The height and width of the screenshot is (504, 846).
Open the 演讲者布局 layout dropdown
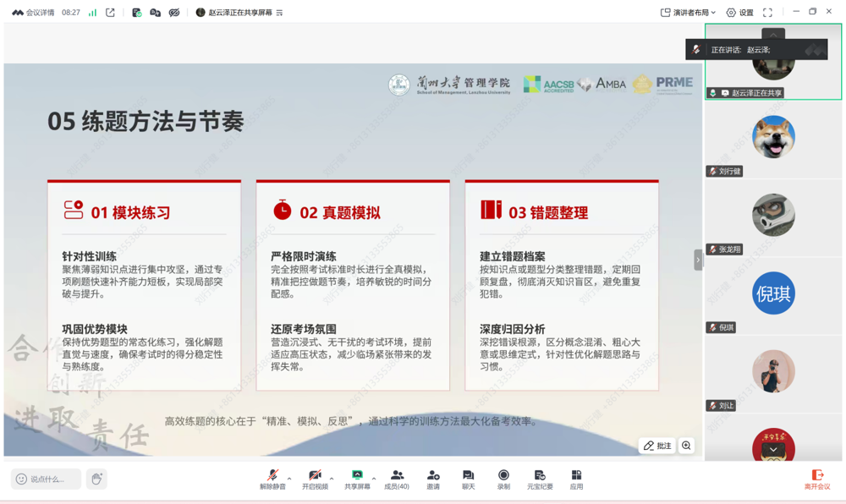tap(689, 13)
